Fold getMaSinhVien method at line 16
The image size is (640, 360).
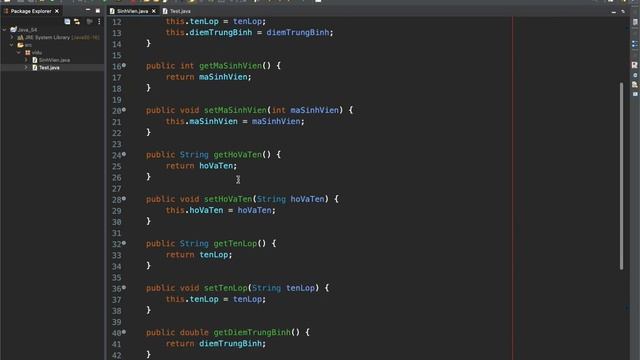(124, 65)
